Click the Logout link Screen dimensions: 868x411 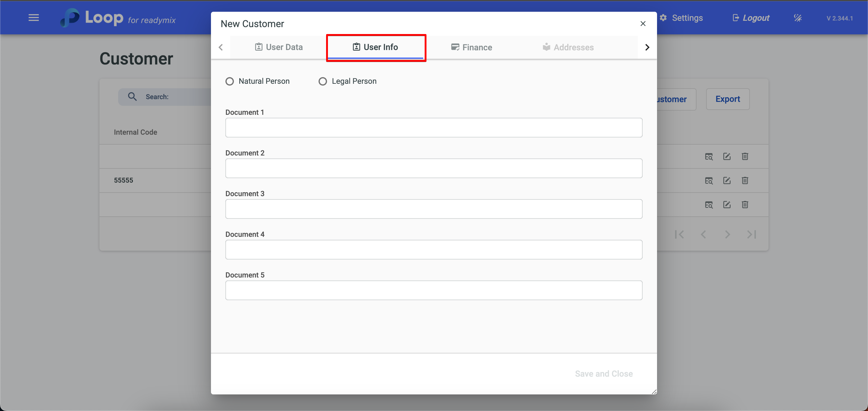pos(751,18)
